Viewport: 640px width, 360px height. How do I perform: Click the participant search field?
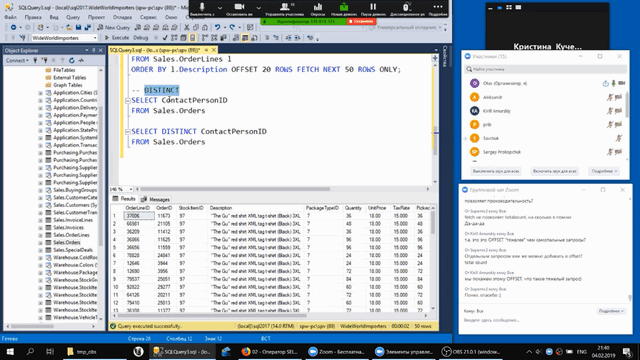[x=545, y=69]
